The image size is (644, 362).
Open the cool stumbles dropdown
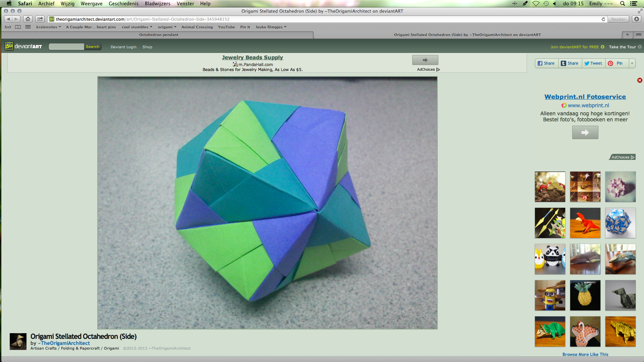137,27
